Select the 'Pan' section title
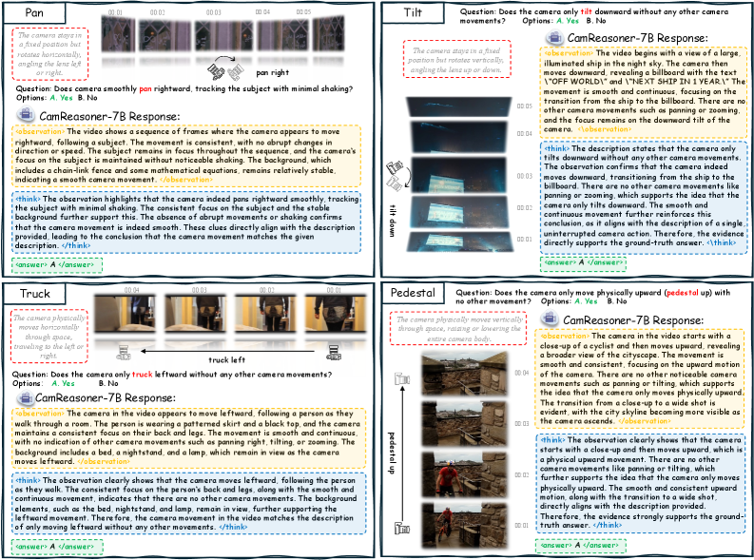Viewport: 754px width, 560px height. 34,13
